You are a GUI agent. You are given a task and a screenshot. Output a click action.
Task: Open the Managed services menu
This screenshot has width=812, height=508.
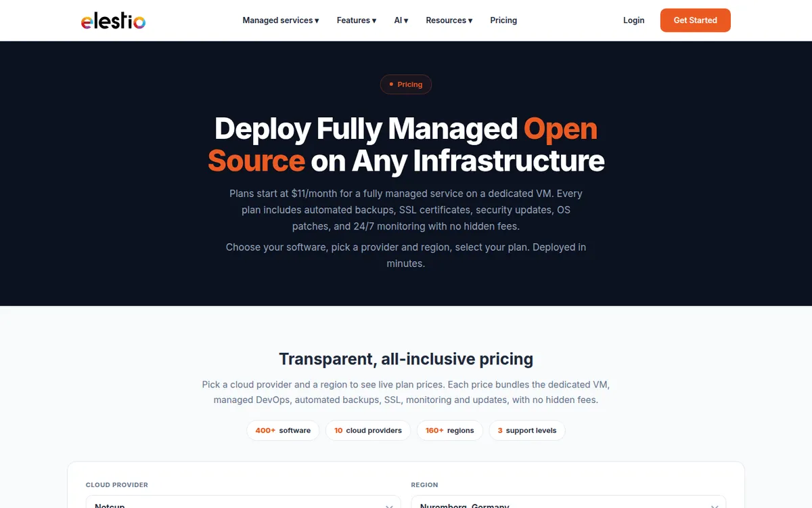click(x=281, y=20)
